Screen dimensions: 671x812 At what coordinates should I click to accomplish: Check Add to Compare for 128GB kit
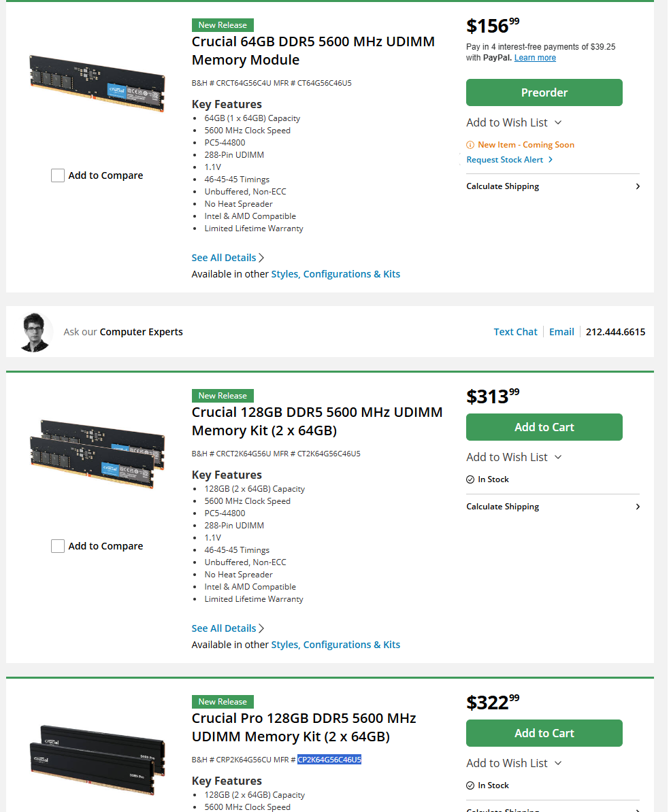tap(58, 546)
